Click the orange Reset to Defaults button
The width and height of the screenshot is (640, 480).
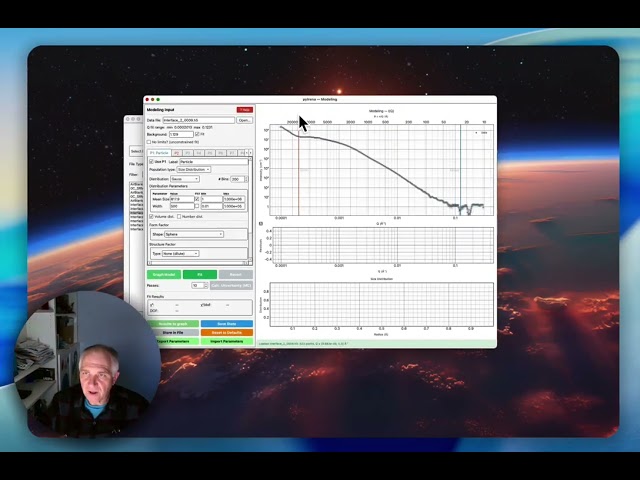[x=227, y=333]
